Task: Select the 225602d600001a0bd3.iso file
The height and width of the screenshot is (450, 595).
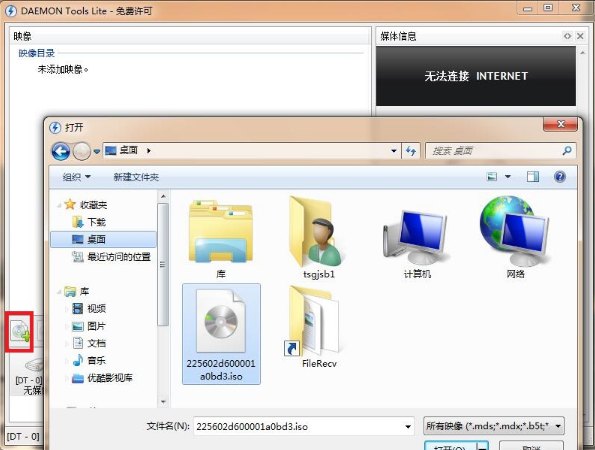Action: point(221,334)
